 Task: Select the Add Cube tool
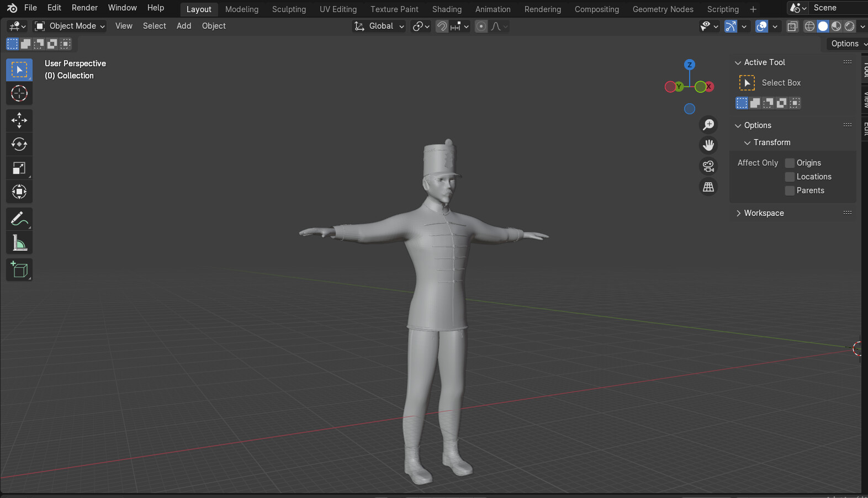tap(19, 270)
